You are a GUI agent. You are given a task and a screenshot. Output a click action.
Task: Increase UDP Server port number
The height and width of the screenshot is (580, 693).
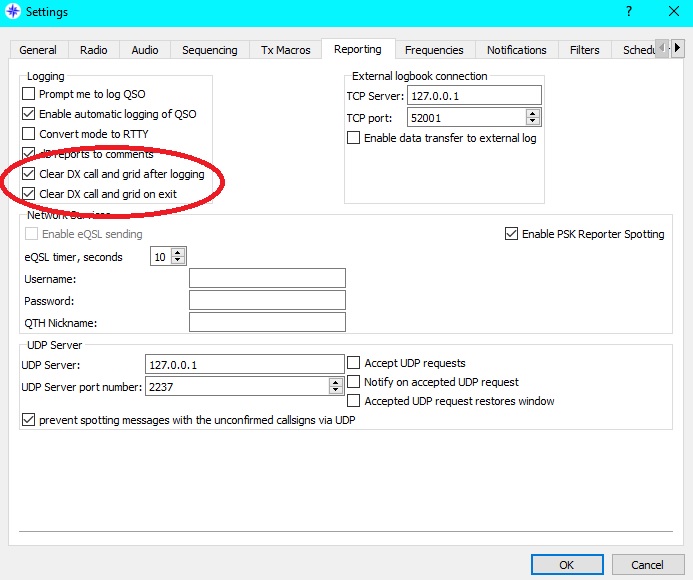click(335, 382)
